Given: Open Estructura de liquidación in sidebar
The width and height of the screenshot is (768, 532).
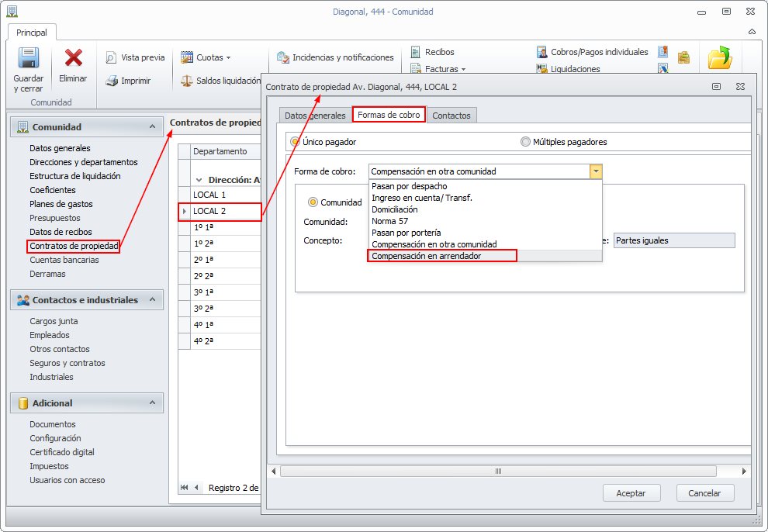Looking at the screenshot, I should pyautogui.click(x=75, y=176).
